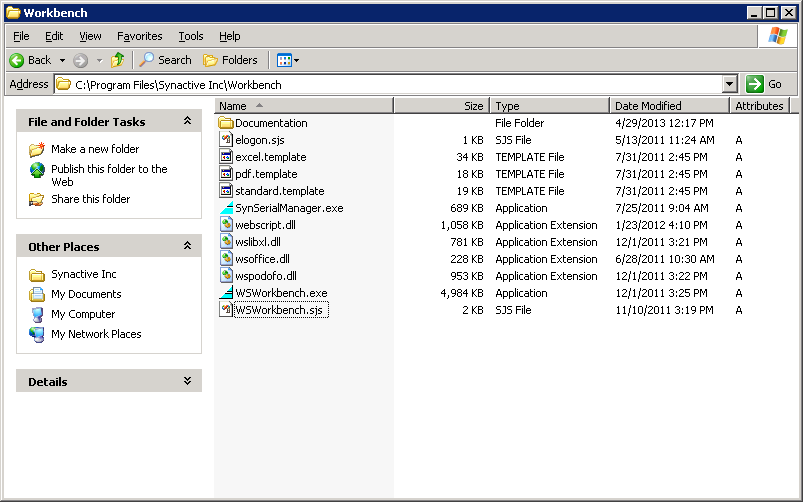The width and height of the screenshot is (803, 502).
Task: Select the WSWorkbench.exe application icon
Action: pos(226,293)
